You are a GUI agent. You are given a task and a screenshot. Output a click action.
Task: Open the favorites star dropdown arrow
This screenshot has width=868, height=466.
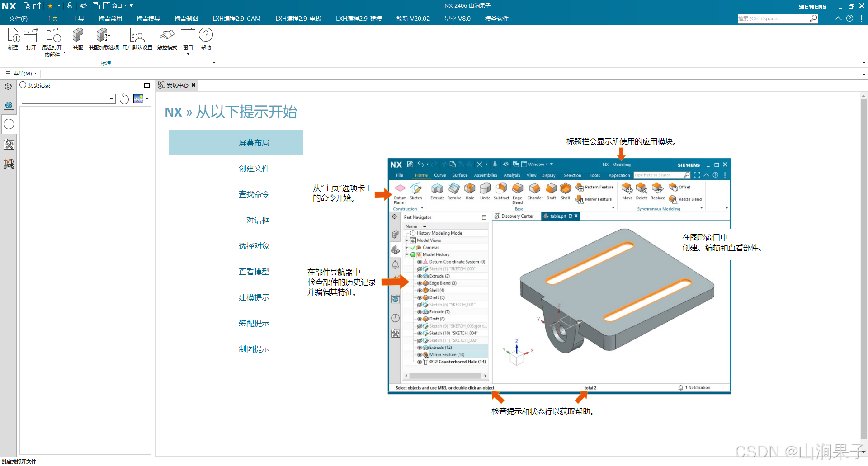click(x=59, y=6)
